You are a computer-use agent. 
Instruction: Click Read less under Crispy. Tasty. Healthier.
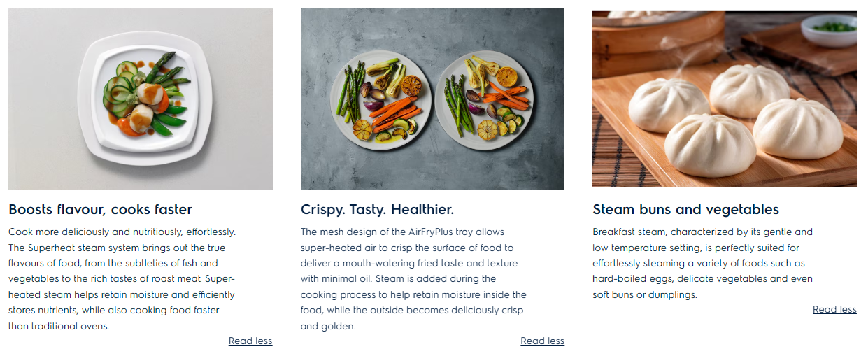click(x=542, y=341)
